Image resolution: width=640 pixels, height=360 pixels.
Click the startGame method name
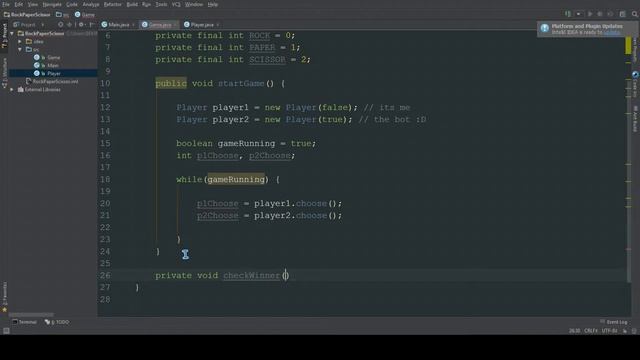[241, 84]
